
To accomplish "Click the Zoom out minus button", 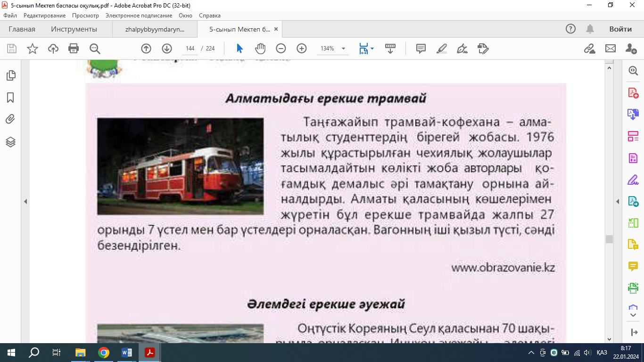I will click(281, 49).
